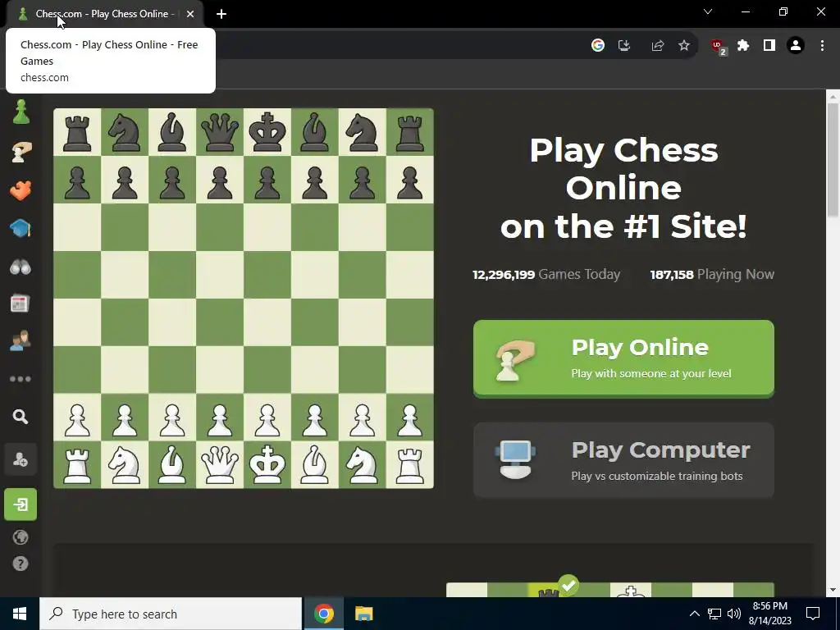Open the Windows Start menu
The image size is (840, 630).
[x=20, y=614]
